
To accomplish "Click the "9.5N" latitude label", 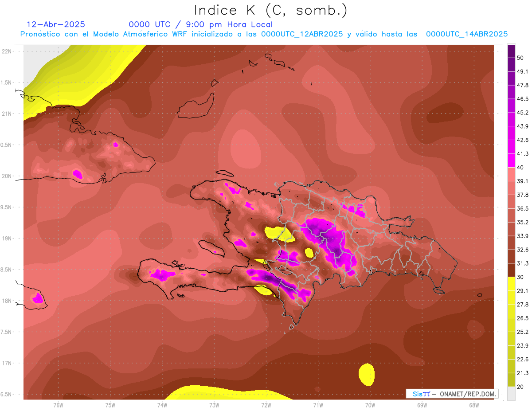I will point(7,207).
